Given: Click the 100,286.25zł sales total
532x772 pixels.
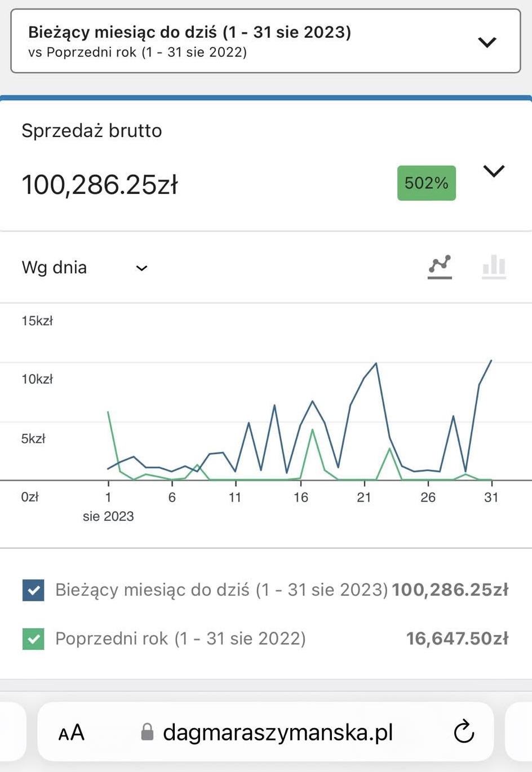Looking at the screenshot, I should click(100, 185).
